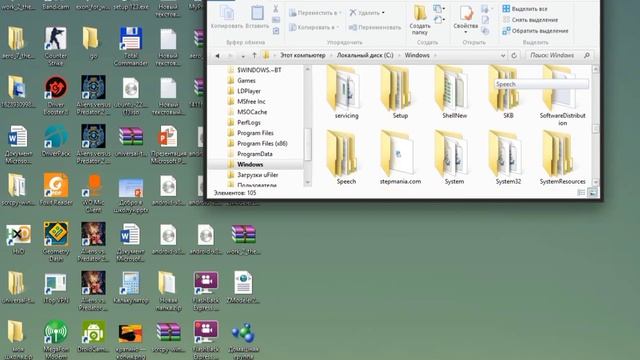Select the WO Mic Client desktop icon
The height and width of the screenshot is (360, 640).
tap(93, 193)
